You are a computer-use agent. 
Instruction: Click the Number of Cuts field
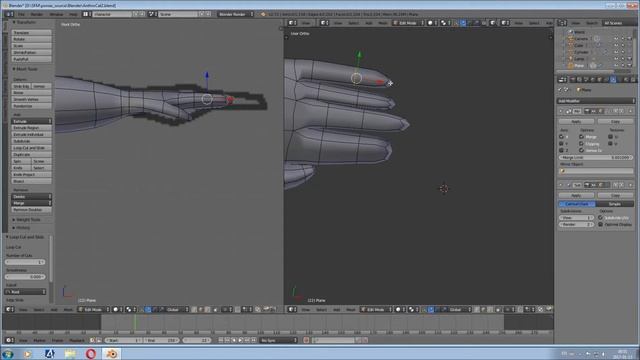(25, 262)
